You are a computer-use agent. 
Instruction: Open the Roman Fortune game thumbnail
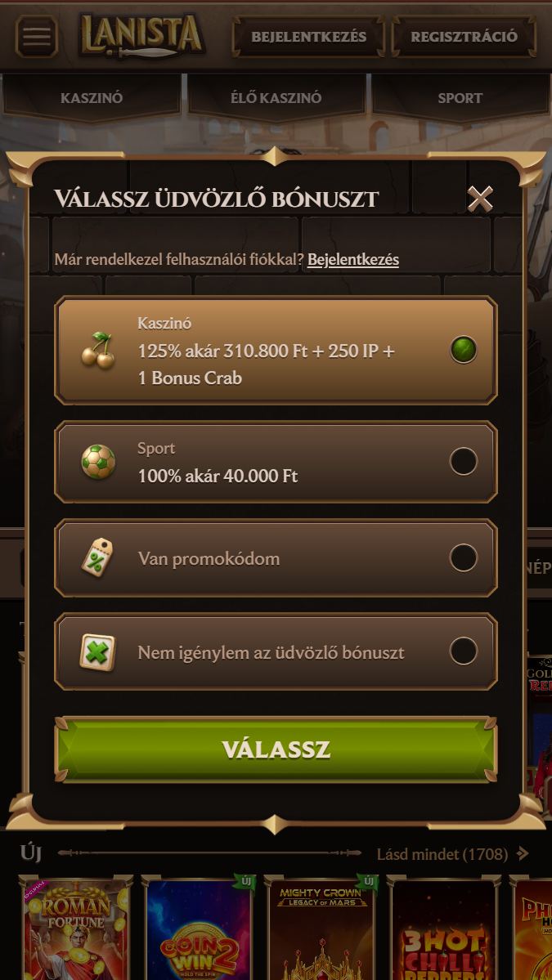pos(75,929)
